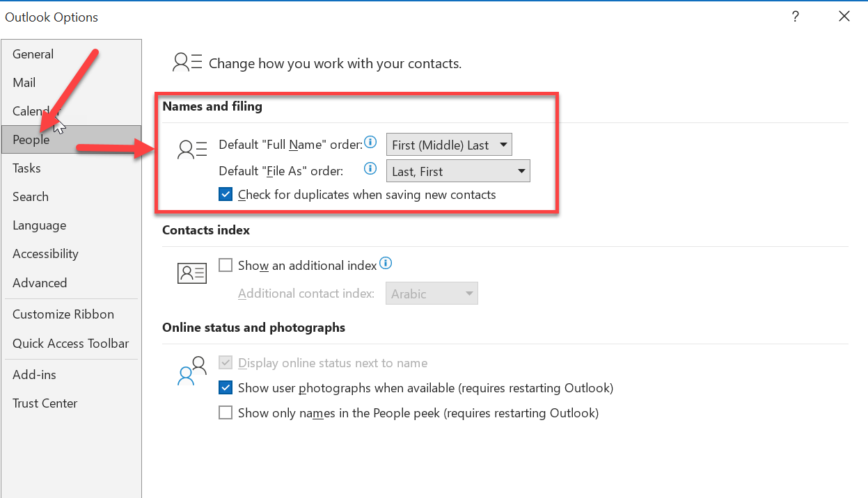Switch to Language options
The image size is (868, 498).
71,225
